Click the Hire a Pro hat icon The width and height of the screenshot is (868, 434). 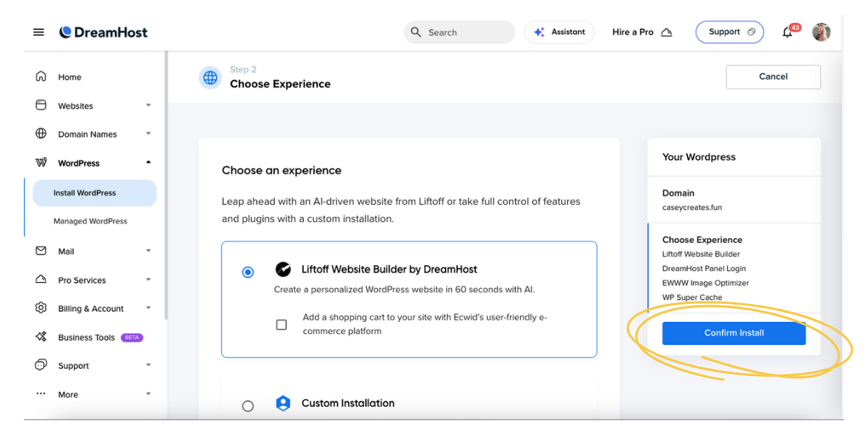(666, 32)
